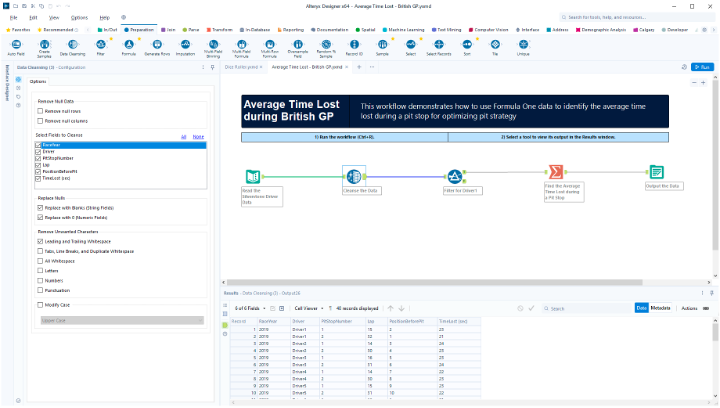
Task: Enable the Modify Case checkbox
Action: click(x=40, y=305)
